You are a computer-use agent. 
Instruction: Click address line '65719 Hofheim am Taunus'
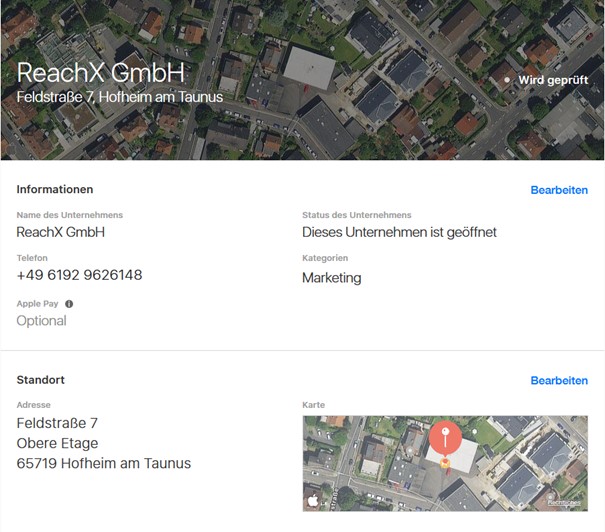pyautogui.click(x=104, y=463)
